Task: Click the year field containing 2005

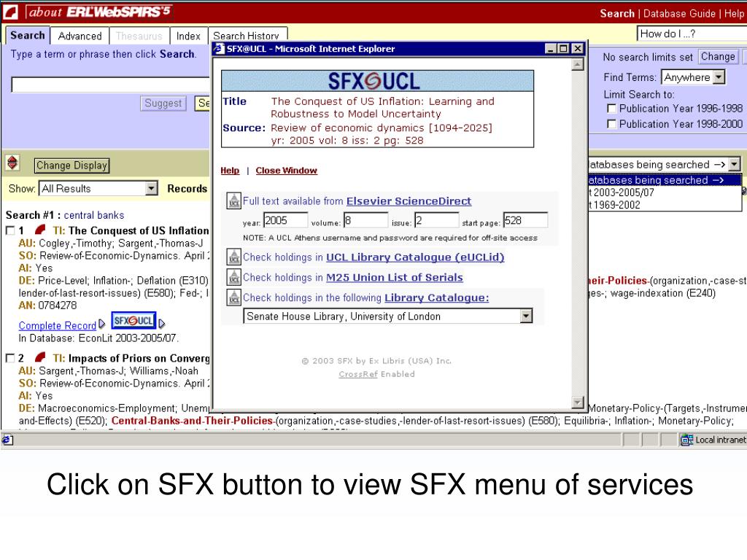Action: [286, 220]
